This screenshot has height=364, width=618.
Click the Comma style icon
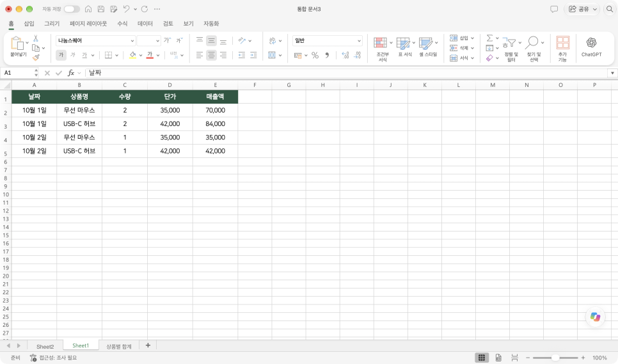click(x=327, y=55)
